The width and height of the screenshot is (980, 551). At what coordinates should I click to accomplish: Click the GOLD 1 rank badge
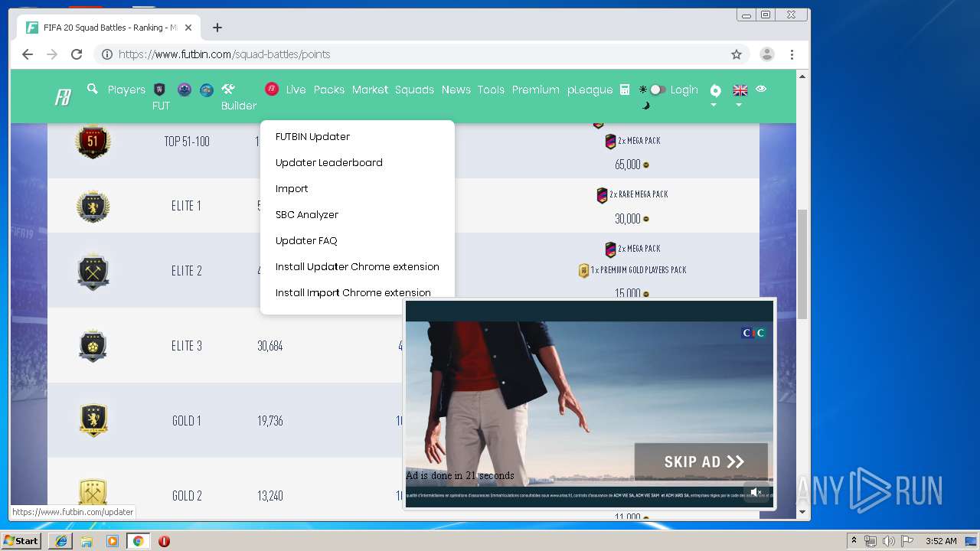click(93, 420)
